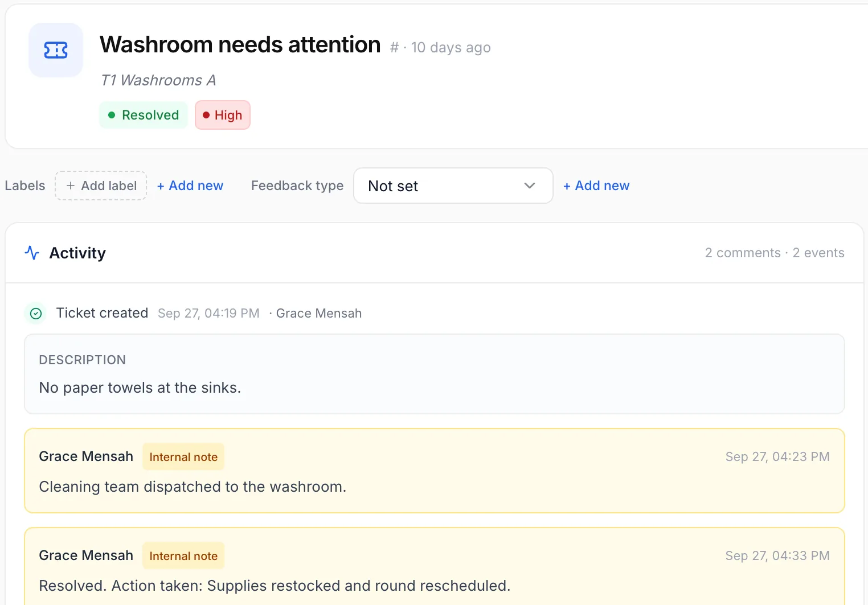
Task: Click Grace Mensah author name on Cleaning team note
Action: click(86, 456)
